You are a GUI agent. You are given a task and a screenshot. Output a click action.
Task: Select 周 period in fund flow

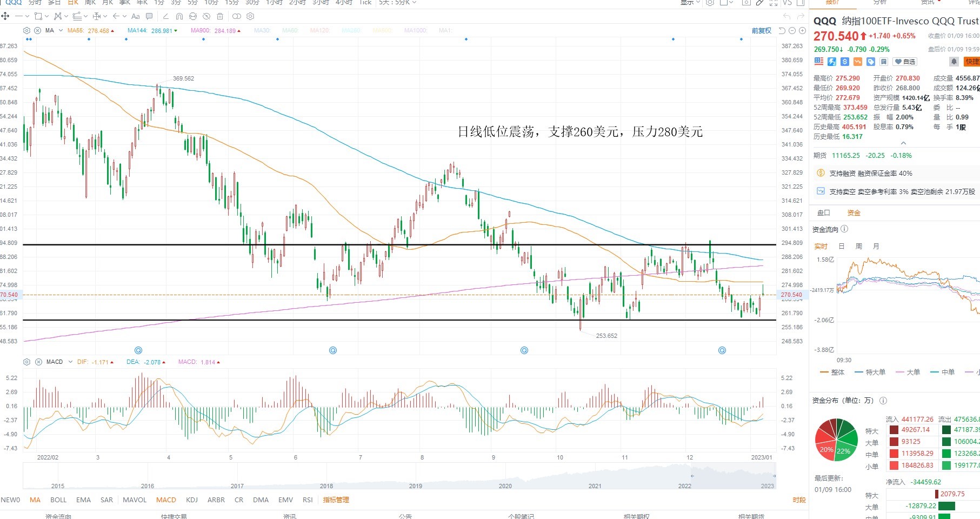coord(859,246)
